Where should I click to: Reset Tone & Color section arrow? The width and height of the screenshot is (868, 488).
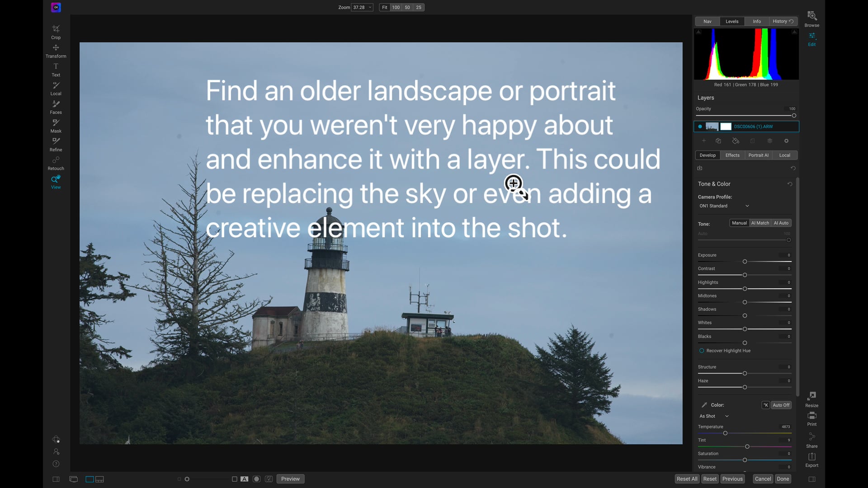[790, 184]
